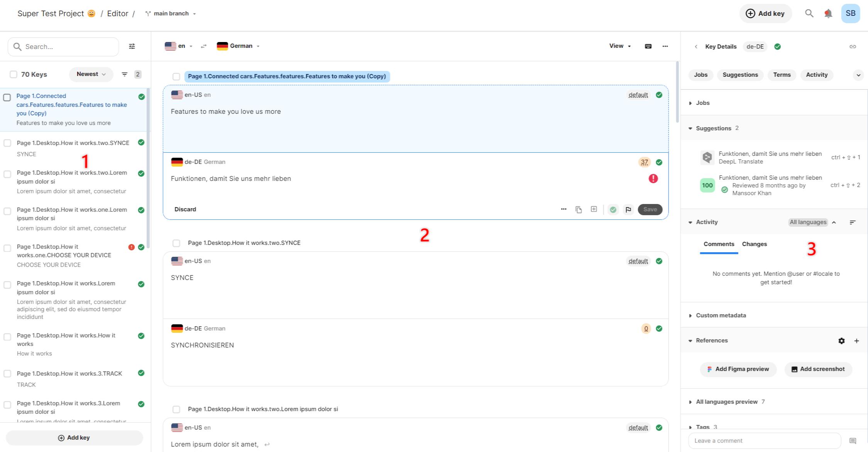Expand the Custom metadata section
Viewport: 868px width, 452px height.
720,315
